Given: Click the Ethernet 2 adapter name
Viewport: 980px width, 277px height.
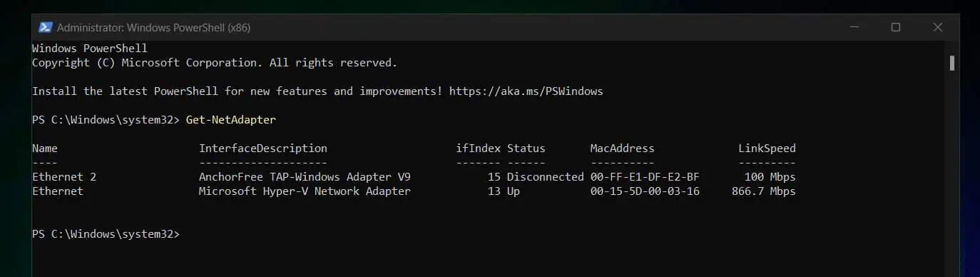Looking at the screenshot, I should (64, 177).
